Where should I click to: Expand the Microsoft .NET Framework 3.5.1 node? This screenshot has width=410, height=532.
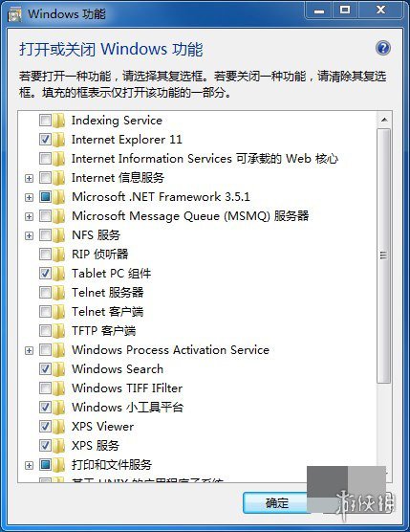tap(29, 197)
